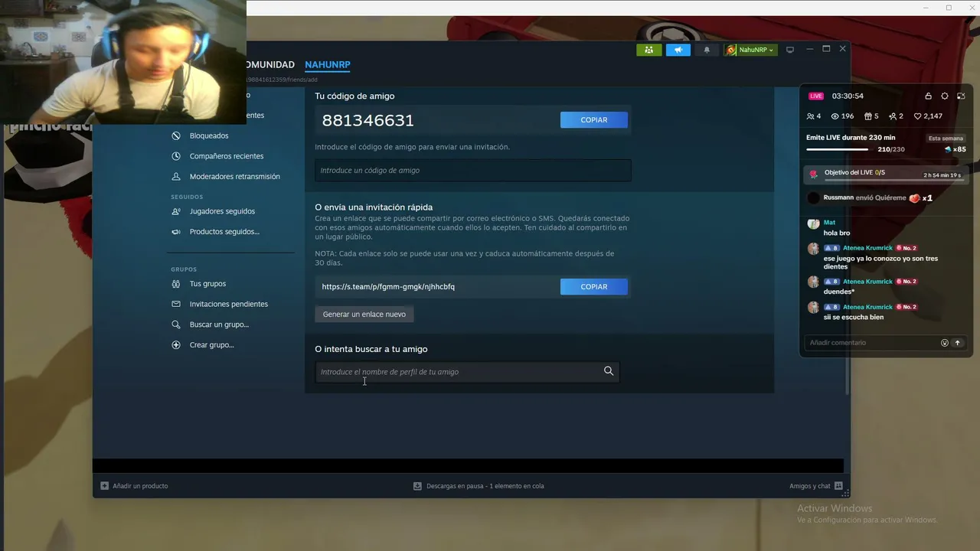
Task: Click the people count 4 in LIVE panel
Action: (813, 116)
